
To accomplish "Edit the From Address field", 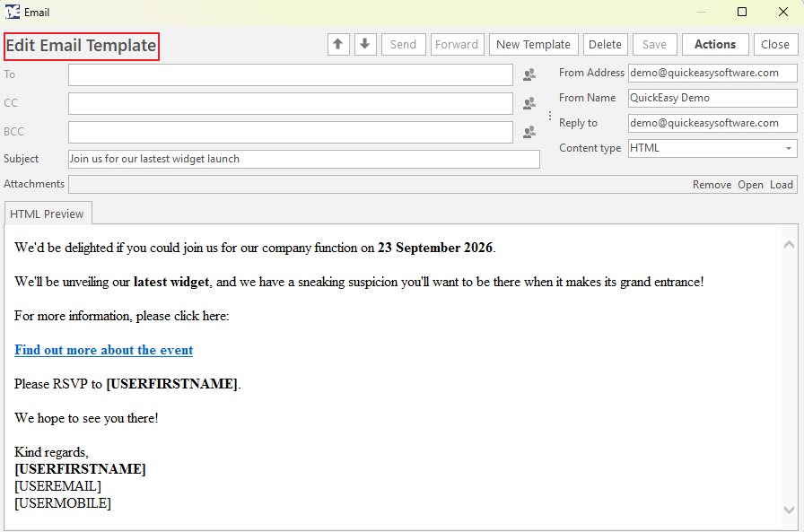I will pyautogui.click(x=712, y=73).
